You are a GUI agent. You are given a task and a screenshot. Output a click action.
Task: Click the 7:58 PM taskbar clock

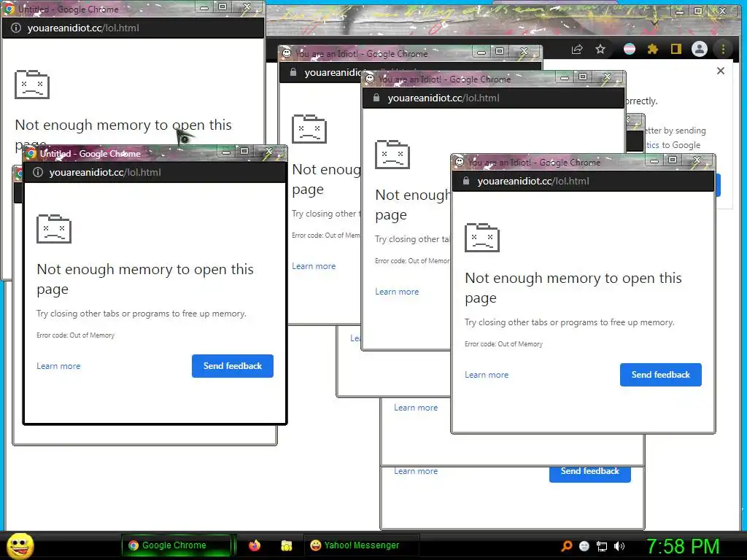683,546
